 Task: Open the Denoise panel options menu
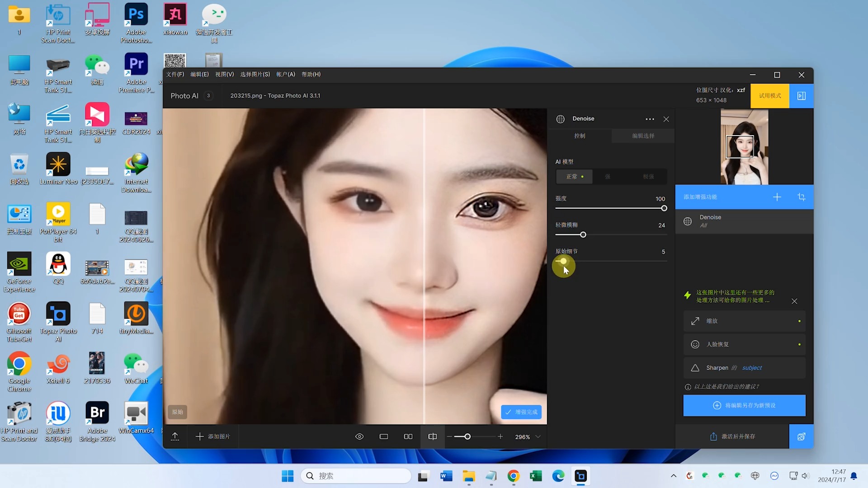[650, 119]
